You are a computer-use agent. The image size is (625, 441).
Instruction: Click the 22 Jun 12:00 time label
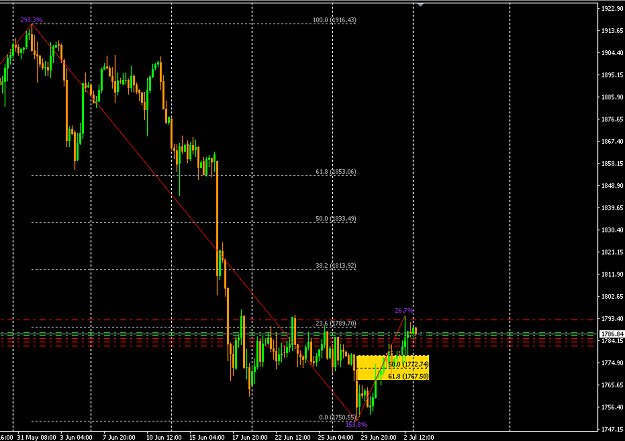point(293,437)
